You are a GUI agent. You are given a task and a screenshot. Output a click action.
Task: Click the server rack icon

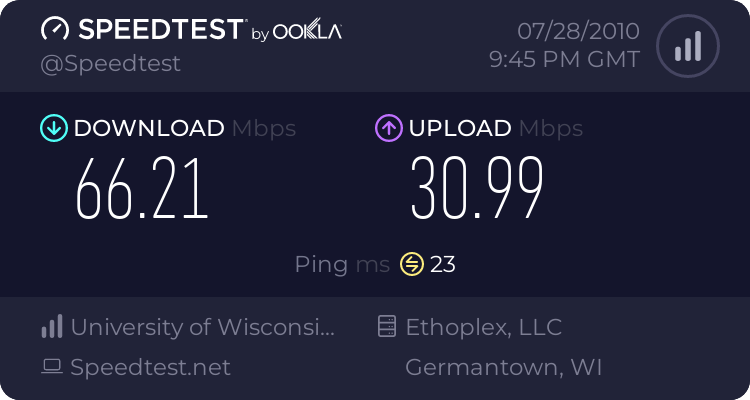pos(387,326)
